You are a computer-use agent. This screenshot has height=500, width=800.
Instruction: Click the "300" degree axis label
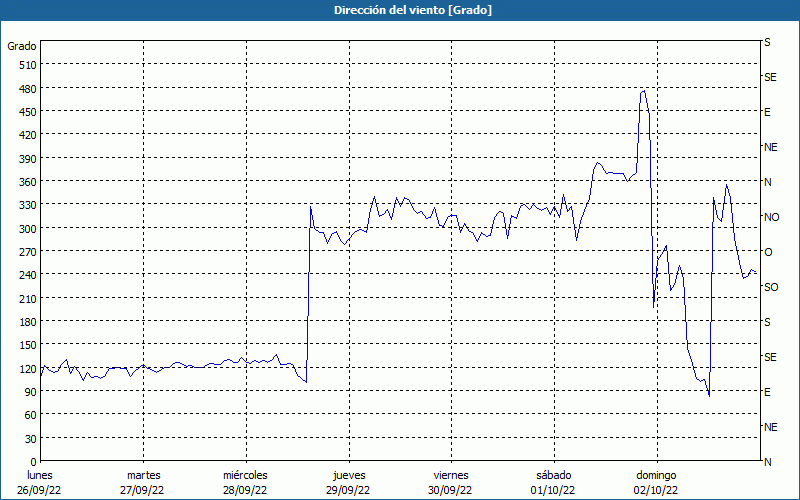point(28,229)
